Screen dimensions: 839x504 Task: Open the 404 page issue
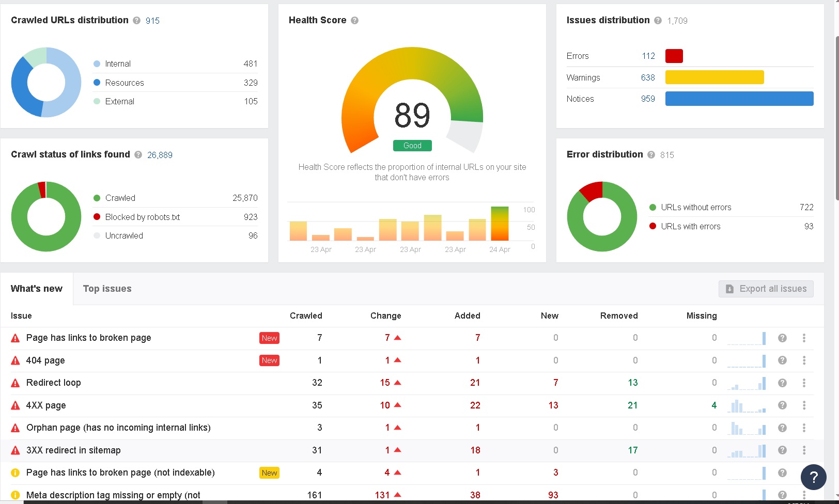point(45,360)
